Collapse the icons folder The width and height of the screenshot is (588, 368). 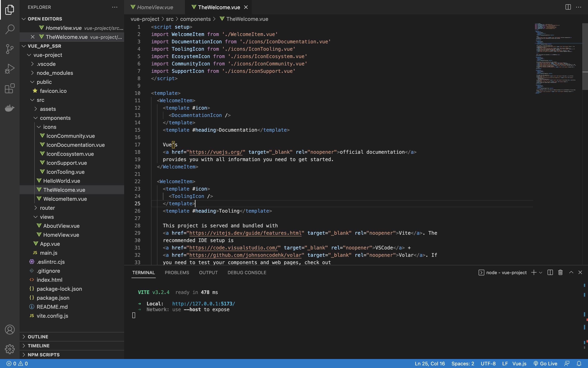(x=72, y=127)
